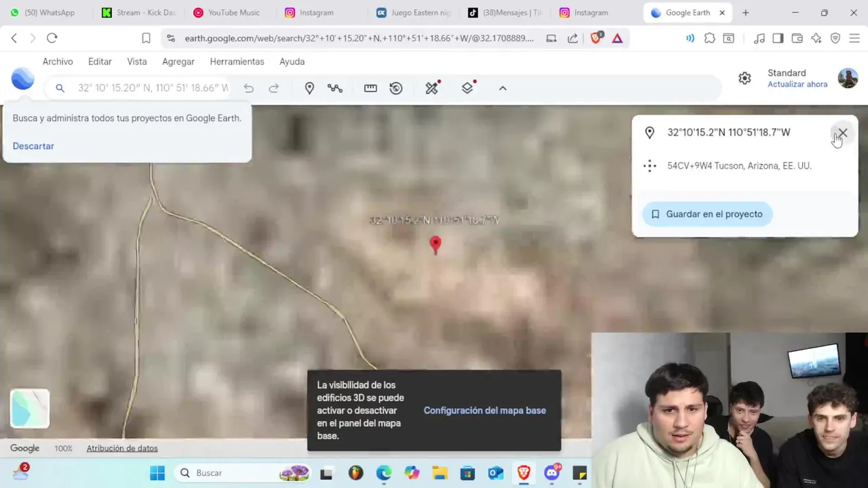Click the browser address bar URL
The image size is (868, 488).
click(x=359, y=38)
